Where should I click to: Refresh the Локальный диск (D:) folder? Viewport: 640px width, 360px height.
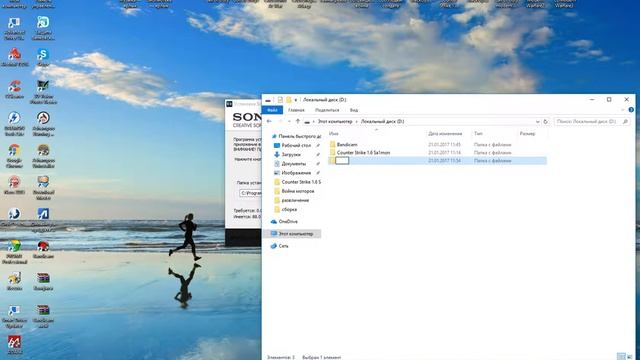tap(545, 121)
